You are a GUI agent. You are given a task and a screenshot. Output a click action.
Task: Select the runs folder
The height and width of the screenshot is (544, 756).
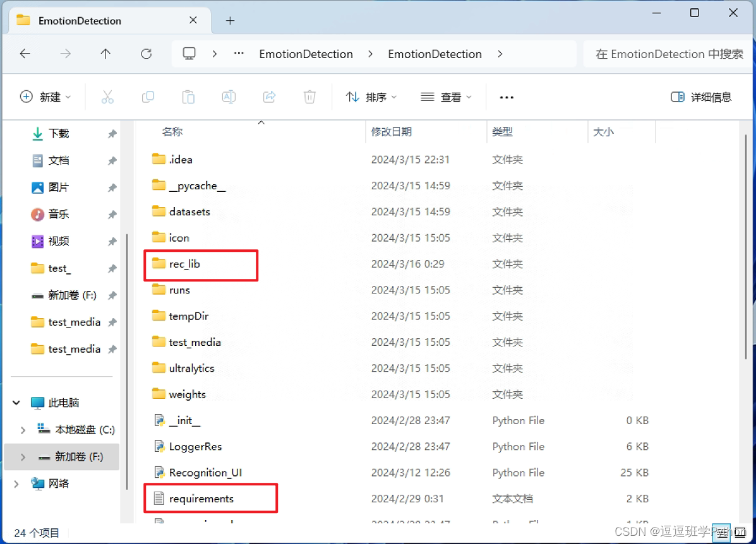point(179,290)
